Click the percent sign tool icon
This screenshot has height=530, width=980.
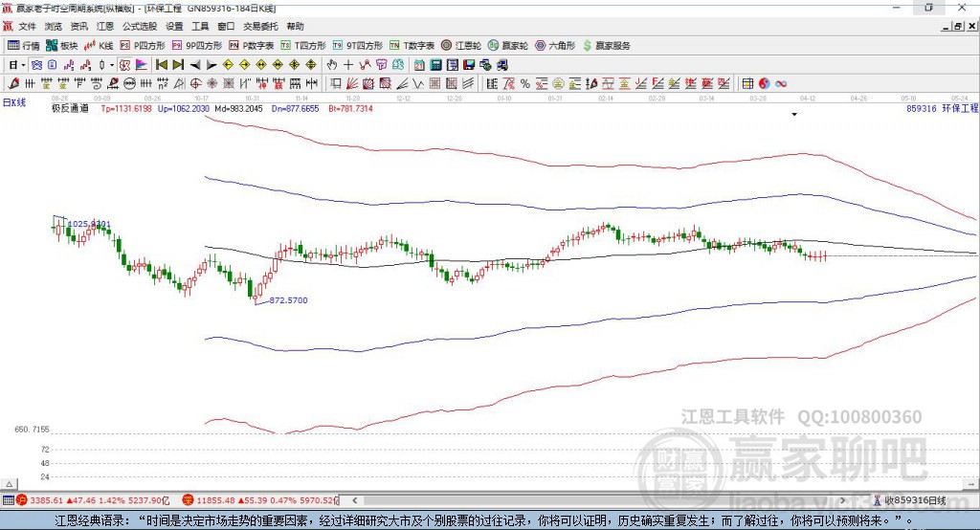(x=525, y=84)
